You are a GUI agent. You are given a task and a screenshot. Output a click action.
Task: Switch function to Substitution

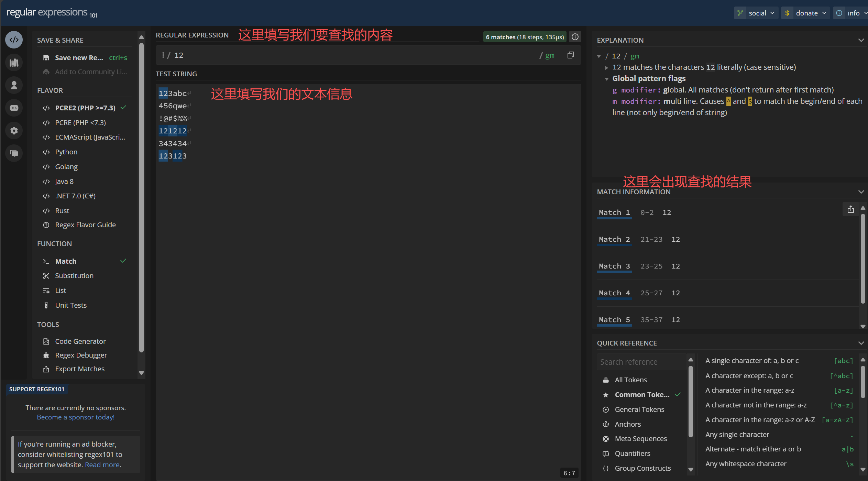(x=74, y=276)
